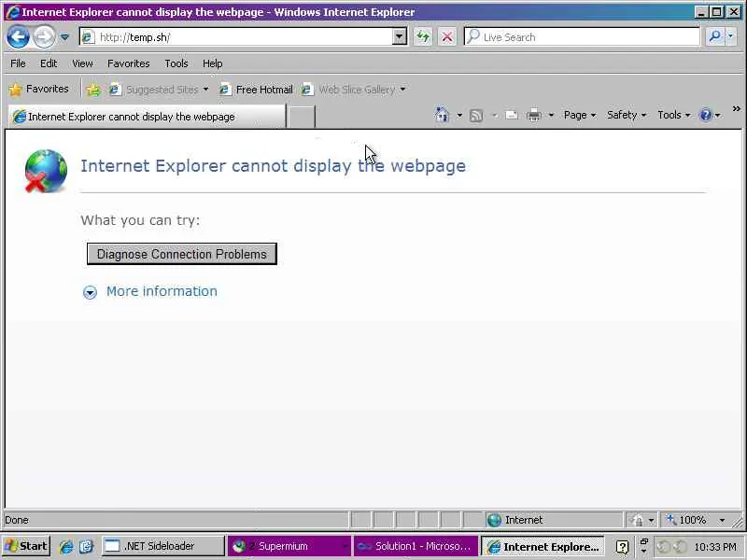
Task: Open the recent pages dropdown beside Forward
Action: (x=64, y=36)
